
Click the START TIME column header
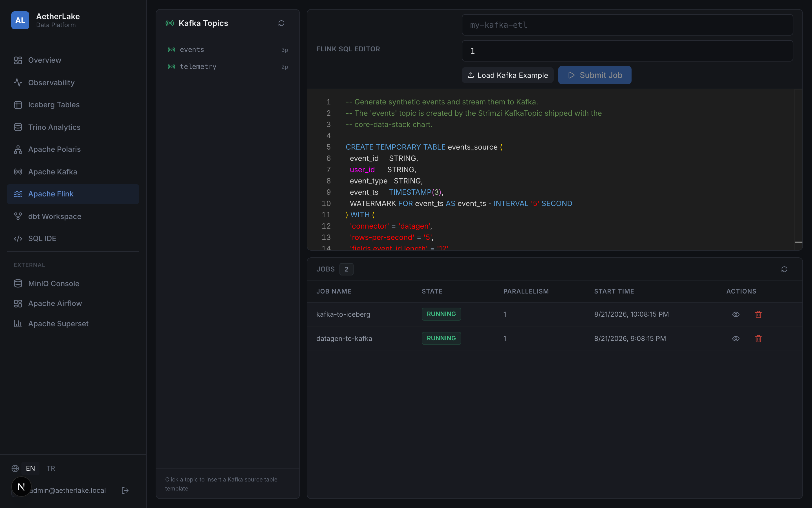point(614,291)
